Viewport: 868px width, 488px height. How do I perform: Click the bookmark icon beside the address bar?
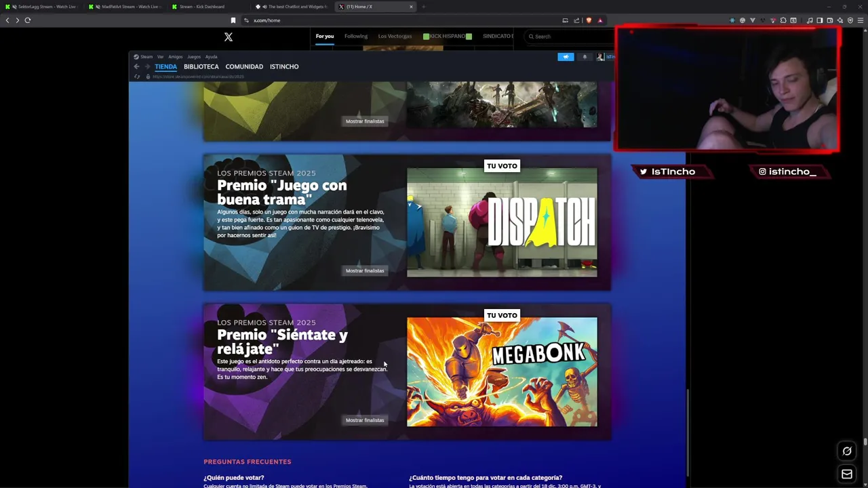[233, 20]
